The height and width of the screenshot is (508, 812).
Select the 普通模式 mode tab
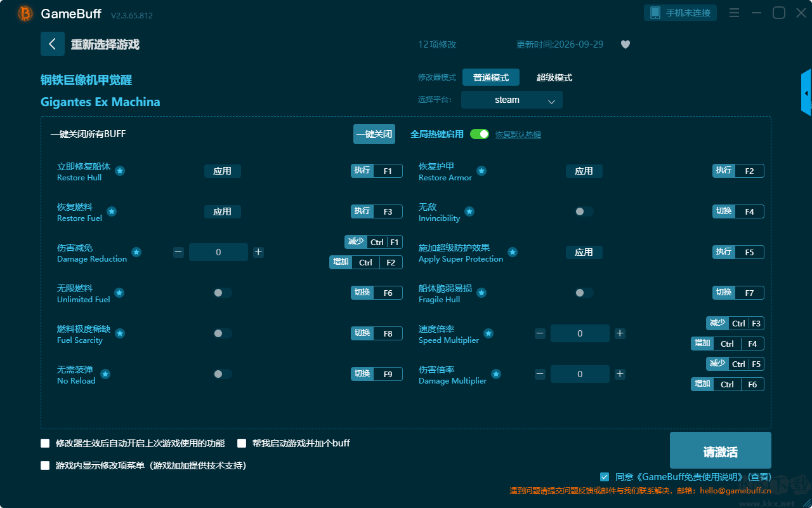tap(491, 77)
